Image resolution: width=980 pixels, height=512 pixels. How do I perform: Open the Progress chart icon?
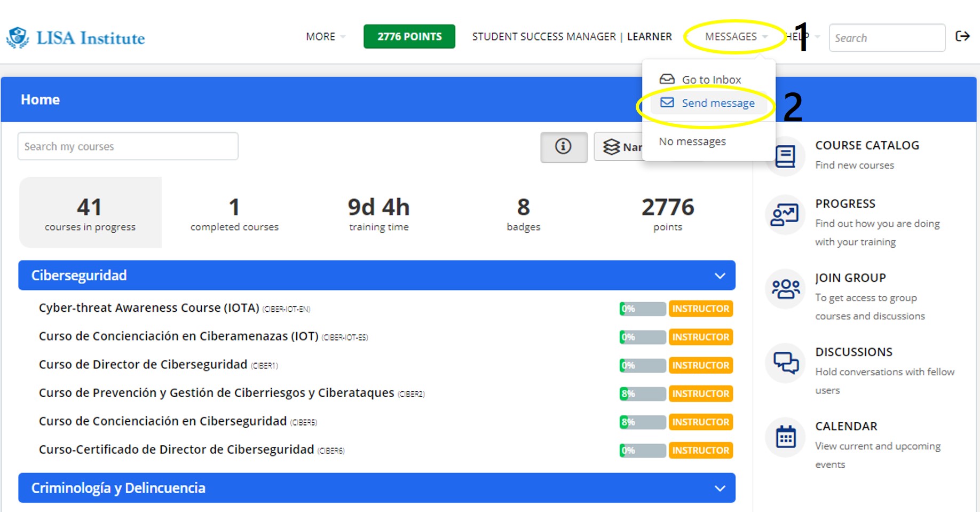pos(785,215)
